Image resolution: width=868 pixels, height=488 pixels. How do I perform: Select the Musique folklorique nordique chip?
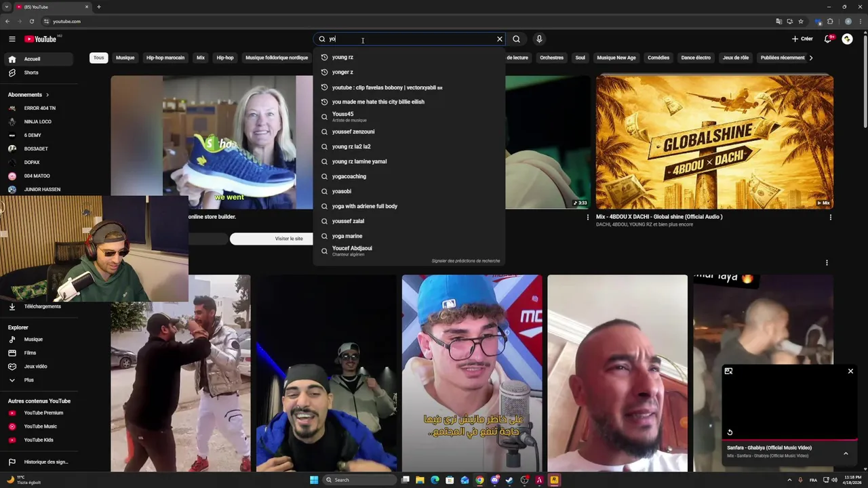point(277,58)
